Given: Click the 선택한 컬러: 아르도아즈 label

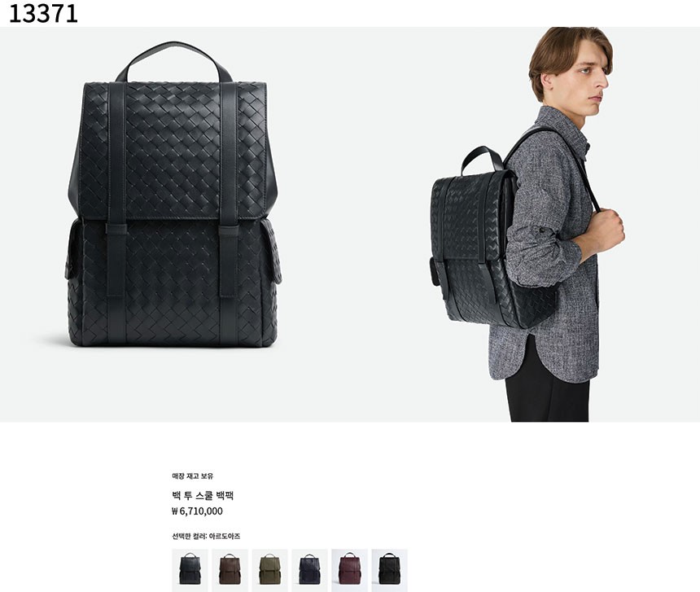Looking at the screenshot, I should [206, 536].
